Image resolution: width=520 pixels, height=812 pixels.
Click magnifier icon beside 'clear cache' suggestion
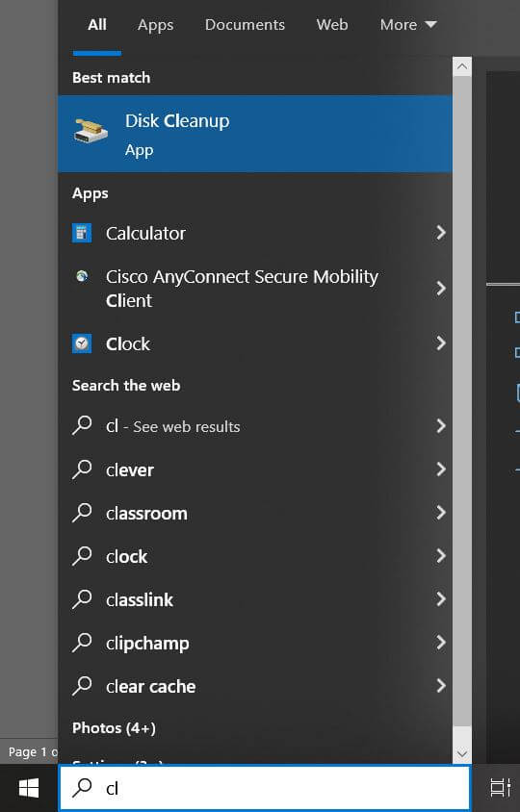(82, 686)
